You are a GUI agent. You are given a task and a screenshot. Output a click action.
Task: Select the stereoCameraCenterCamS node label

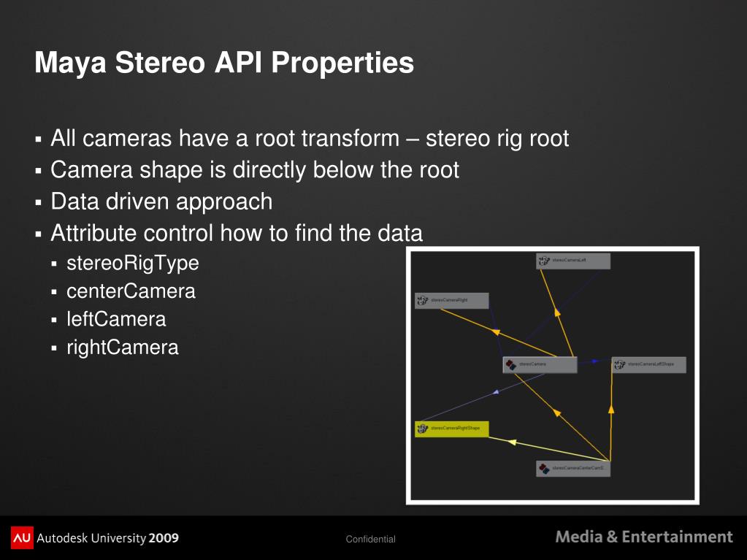coord(578,468)
